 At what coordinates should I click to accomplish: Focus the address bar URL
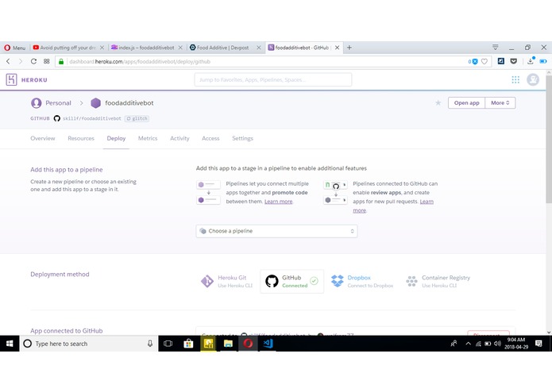tap(140, 62)
